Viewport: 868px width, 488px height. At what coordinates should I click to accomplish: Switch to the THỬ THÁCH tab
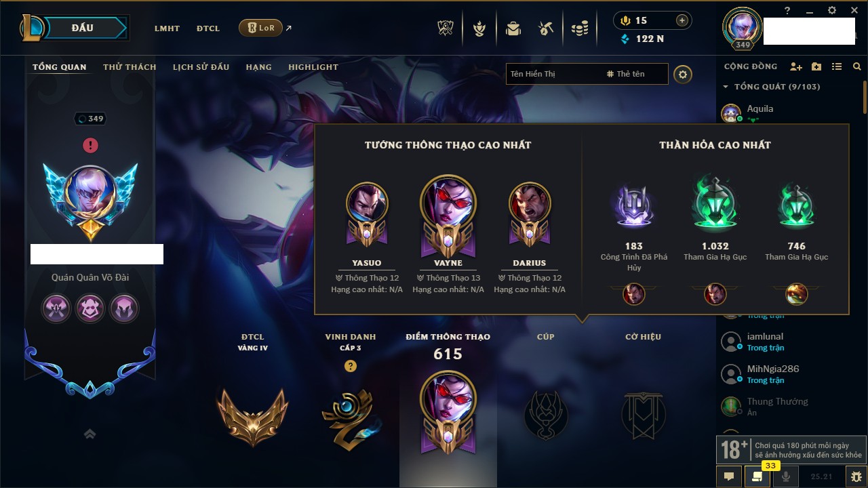coord(130,67)
